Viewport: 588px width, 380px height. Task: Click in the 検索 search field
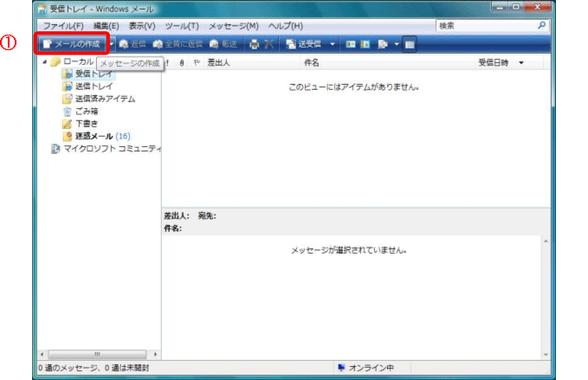[485, 26]
